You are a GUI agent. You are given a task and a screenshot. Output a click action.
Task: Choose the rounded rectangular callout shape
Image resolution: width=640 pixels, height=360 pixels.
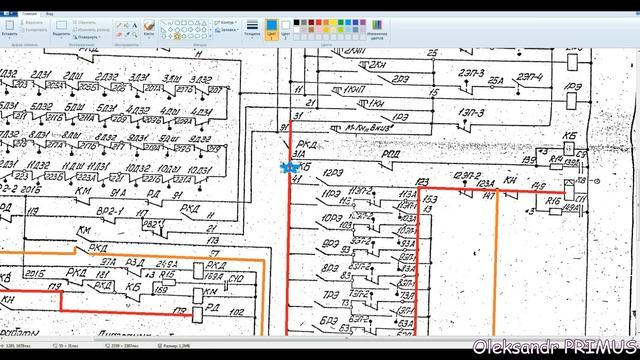pos(191,36)
